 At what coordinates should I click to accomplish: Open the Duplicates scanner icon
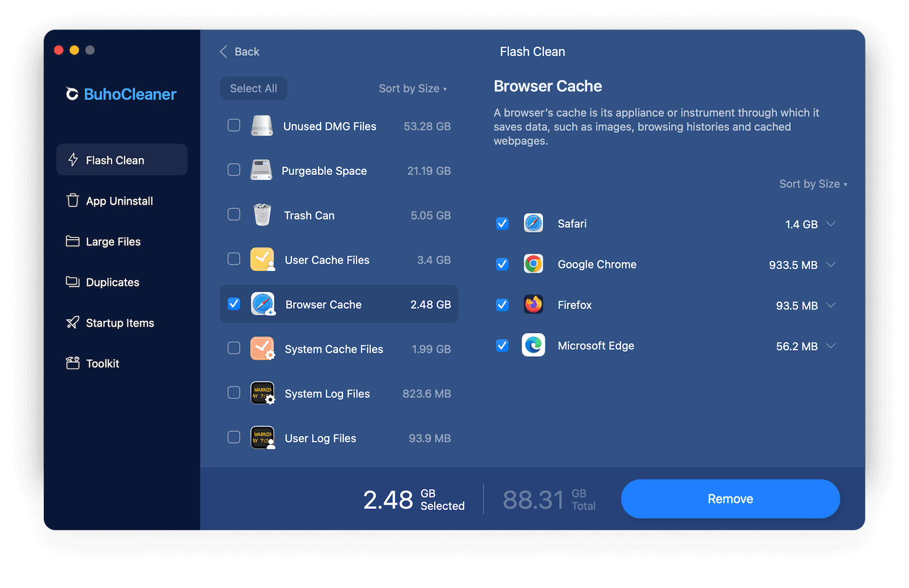pos(73,282)
